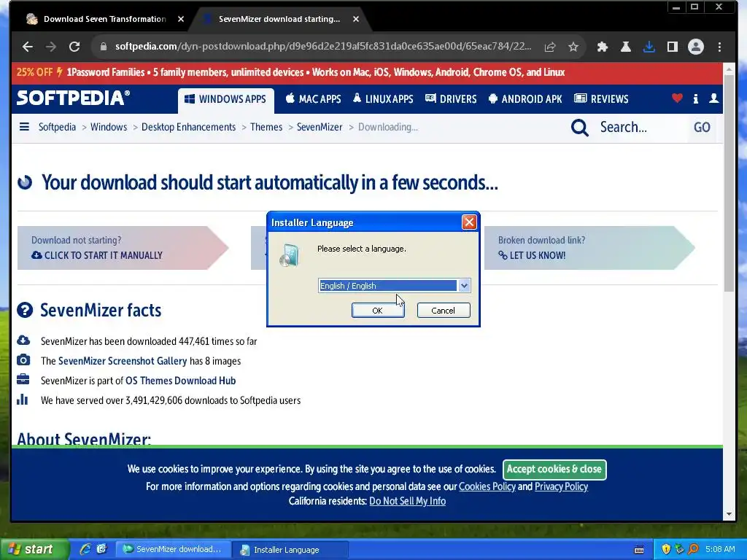Open Drivers section
747x560 pixels.
tap(451, 99)
